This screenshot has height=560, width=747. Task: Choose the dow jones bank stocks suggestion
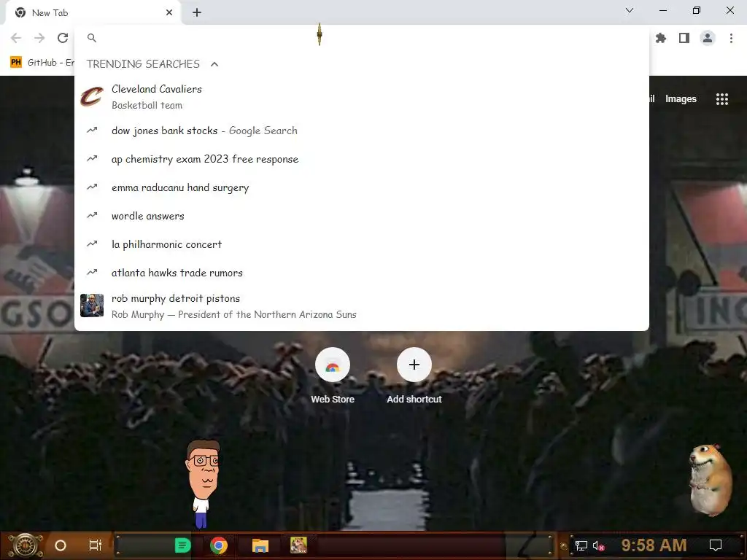coord(362,131)
